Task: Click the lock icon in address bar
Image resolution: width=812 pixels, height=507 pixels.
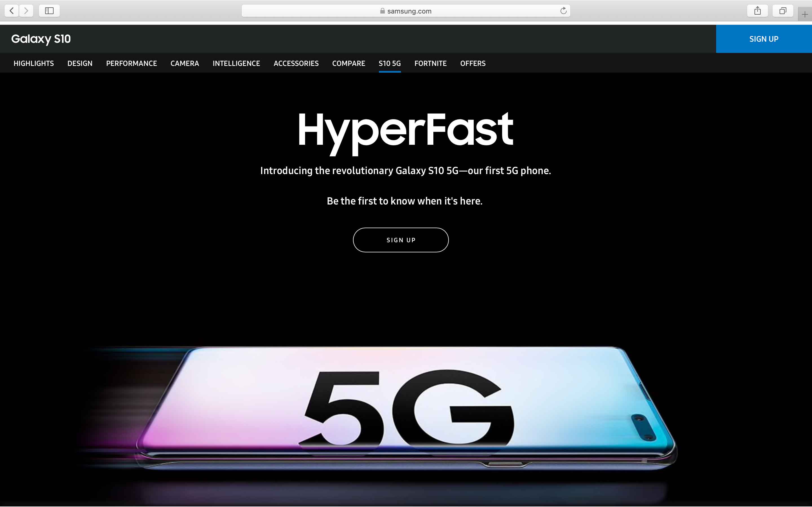Action: pos(382,11)
